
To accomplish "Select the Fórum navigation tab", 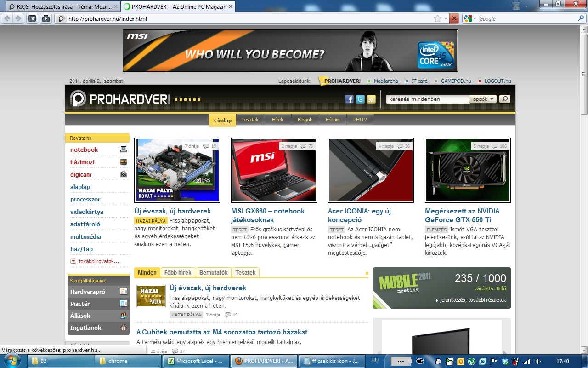I will pos(333,120).
